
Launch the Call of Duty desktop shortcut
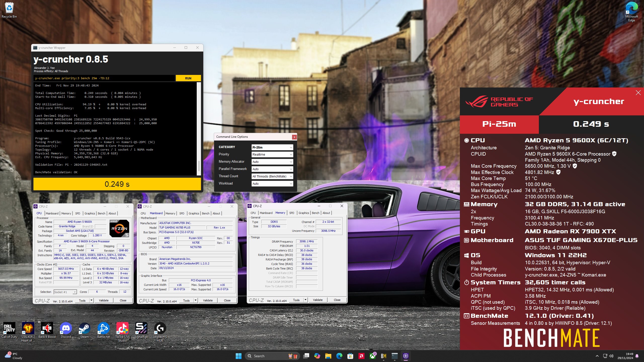(x=9, y=330)
